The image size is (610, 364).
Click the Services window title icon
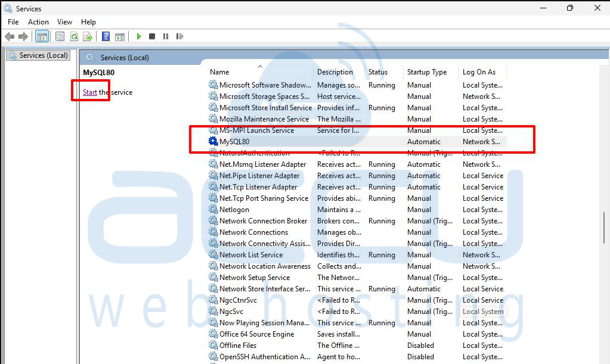pos(8,8)
